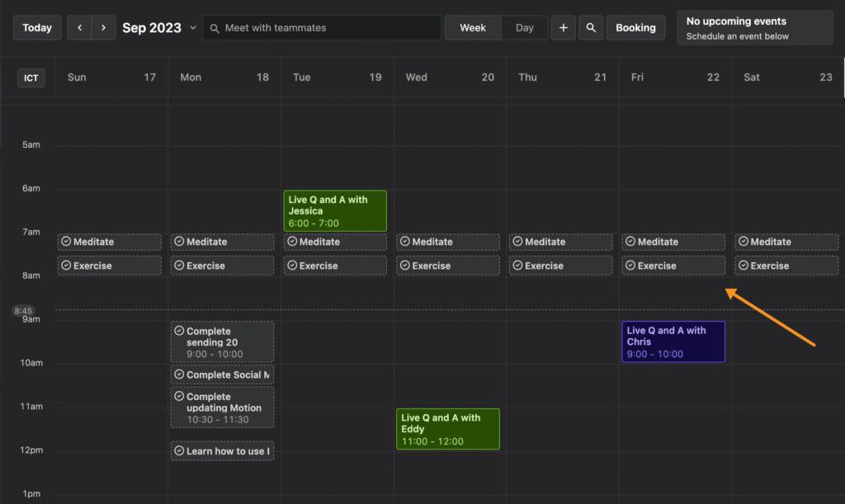This screenshot has height=504, width=845.
Task: Click the Today button
Action: click(36, 27)
